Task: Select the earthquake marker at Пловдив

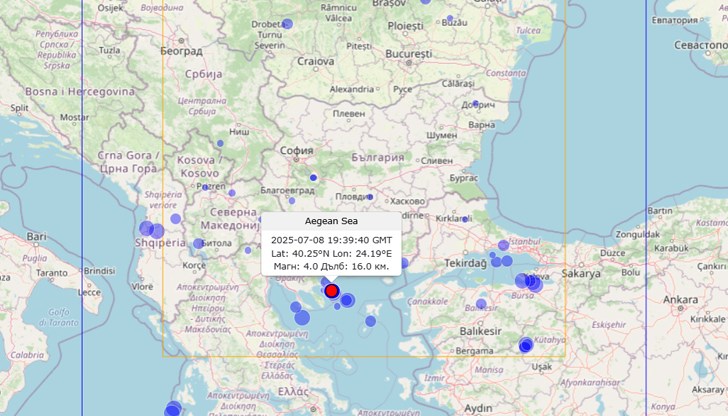Action: point(370,197)
